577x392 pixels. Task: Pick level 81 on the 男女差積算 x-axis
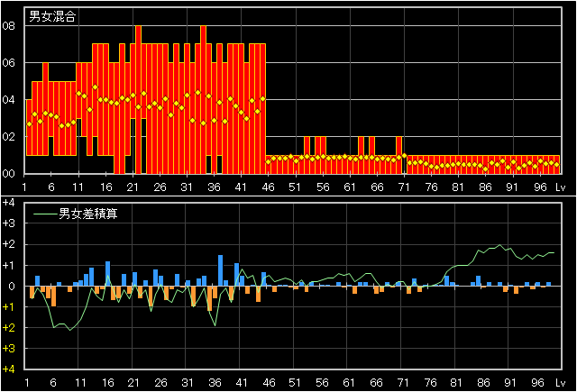[x=456, y=383]
